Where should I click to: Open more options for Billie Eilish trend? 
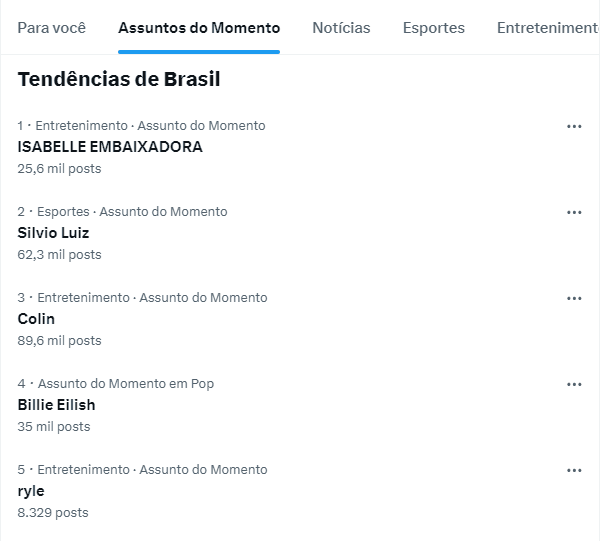tap(574, 384)
